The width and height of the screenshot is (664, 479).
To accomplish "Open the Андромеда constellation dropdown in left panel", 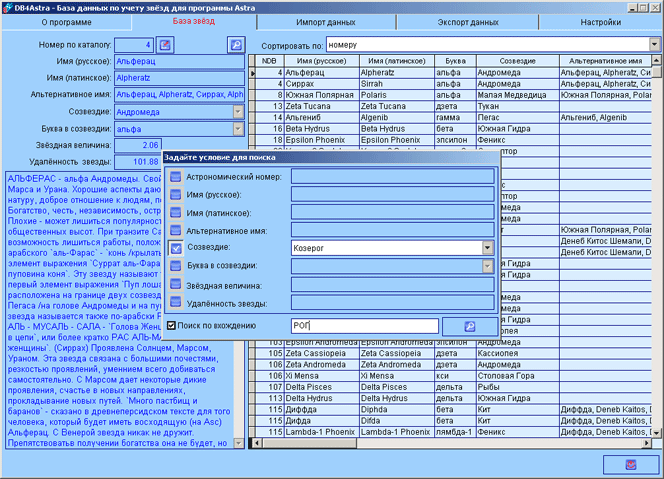I will pos(238,112).
